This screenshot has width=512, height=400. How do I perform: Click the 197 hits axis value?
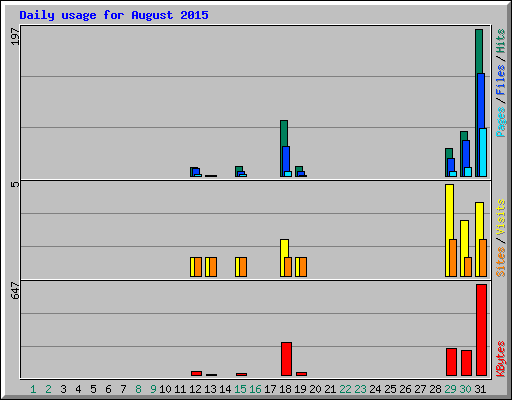click(15, 37)
